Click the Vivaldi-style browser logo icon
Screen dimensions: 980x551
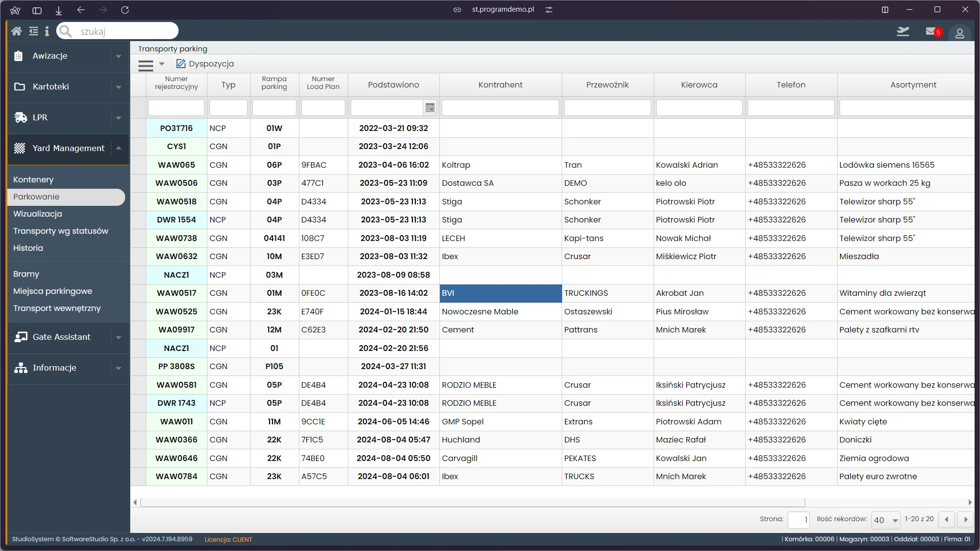[x=15, y=10]
